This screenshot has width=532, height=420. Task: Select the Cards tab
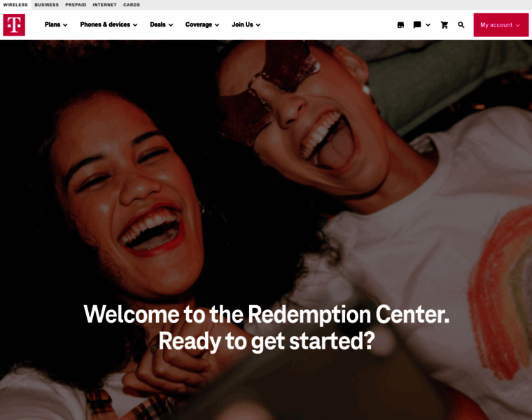[x=132, y=5]
